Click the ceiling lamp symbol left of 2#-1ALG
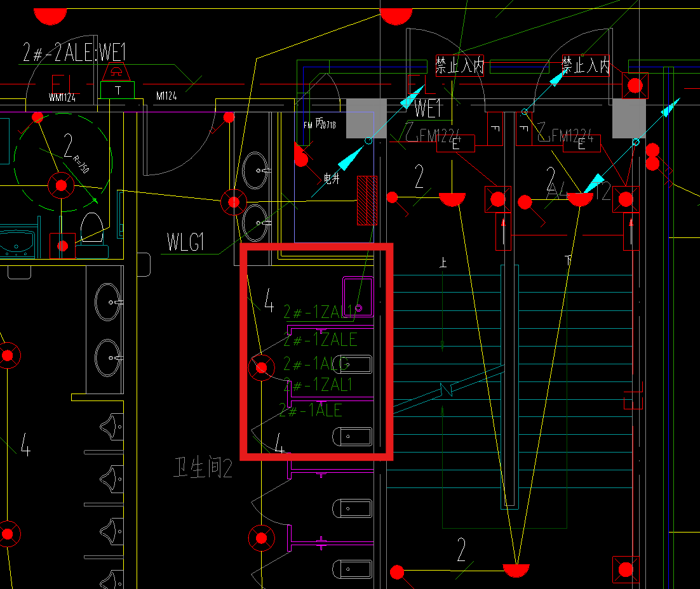 (262, 367)
